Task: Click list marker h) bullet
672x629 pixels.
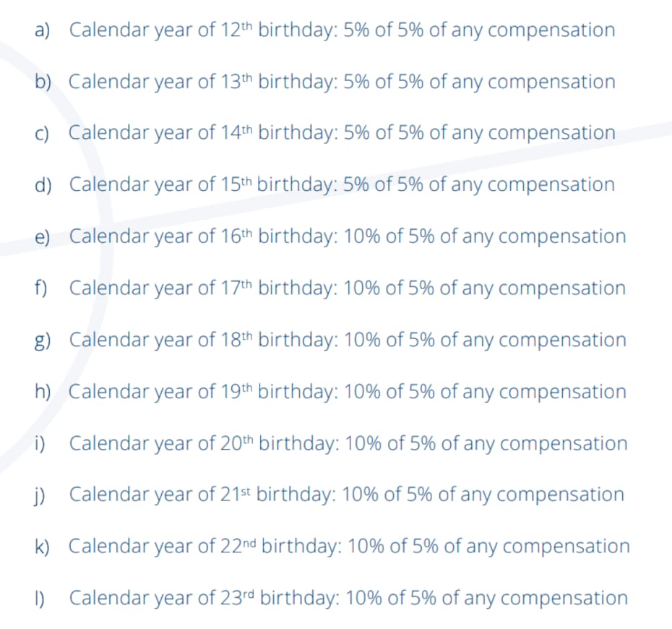Action: 43,391
